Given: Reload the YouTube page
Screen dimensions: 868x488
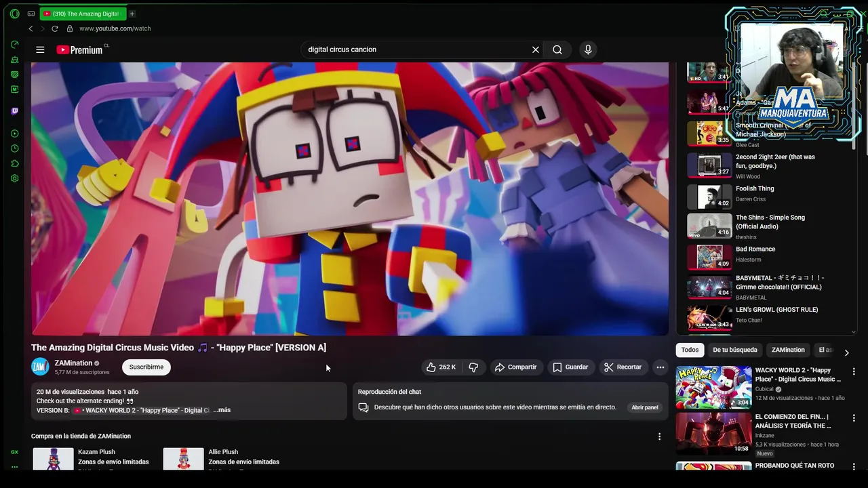Looking at the screenshot, I should tap(55, 28).
